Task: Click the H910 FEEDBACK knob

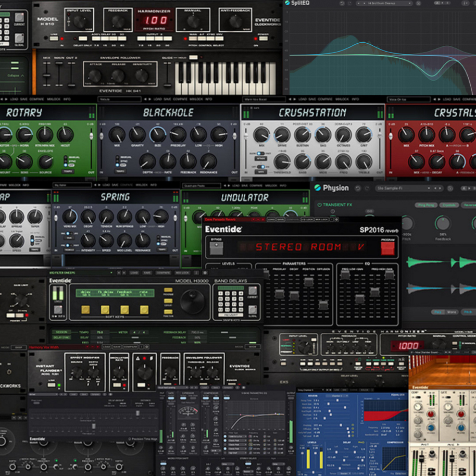Action: [x=118, y=21]
